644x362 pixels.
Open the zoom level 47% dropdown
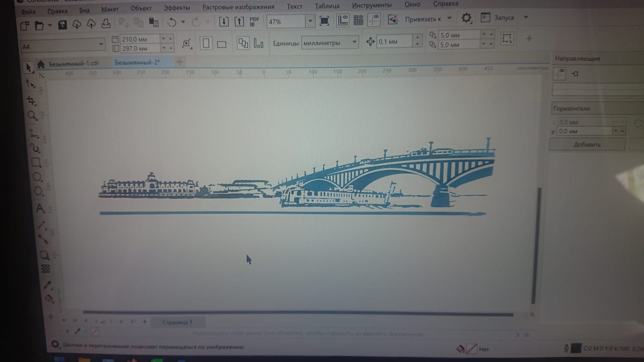click(x=310, y=21)
